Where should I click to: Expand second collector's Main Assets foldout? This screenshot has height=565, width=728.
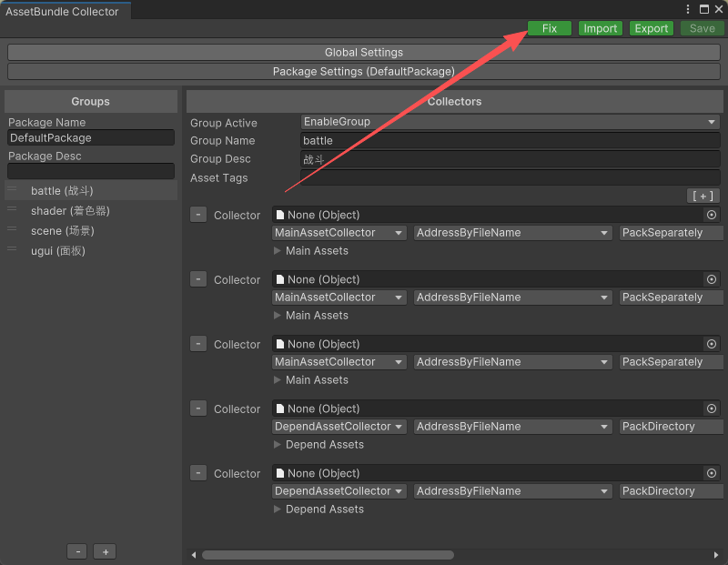(x=278, y=315)
